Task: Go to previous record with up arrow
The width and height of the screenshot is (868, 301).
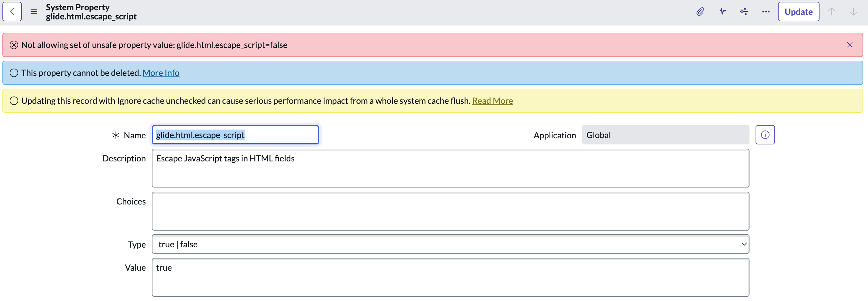Action: tap(831, 12)
